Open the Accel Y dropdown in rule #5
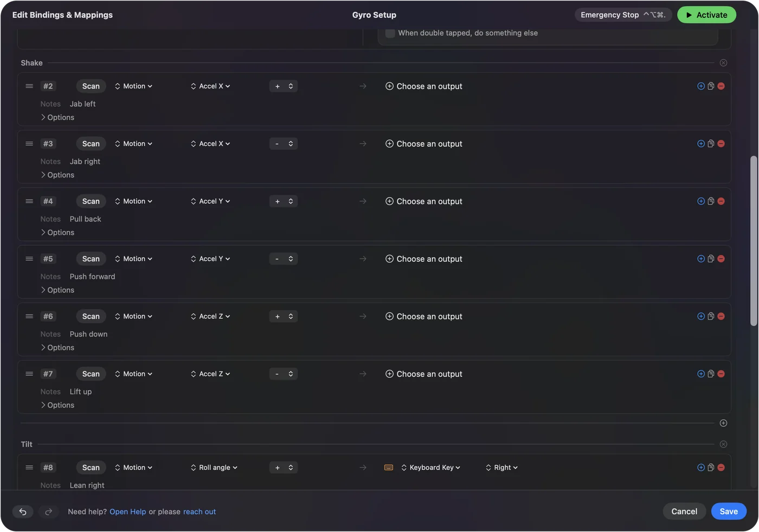The height and width of the screenshot is (532, 759). (x=210, y=259)
